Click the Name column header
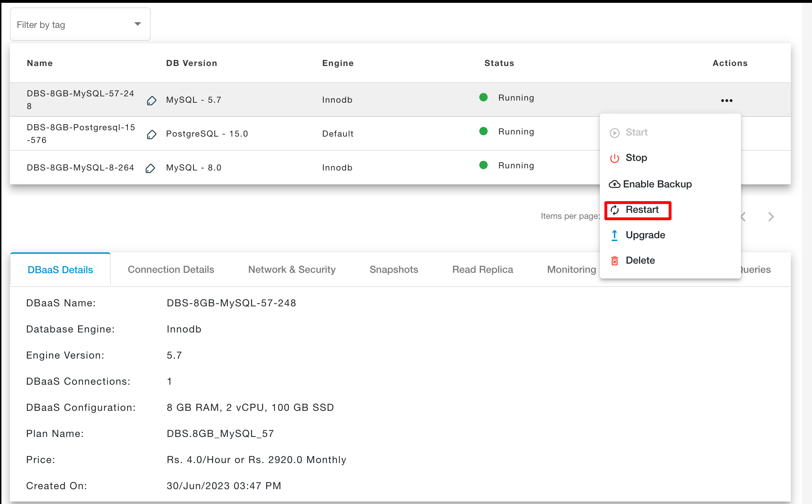Viewport: 812px width, 504px height. 40,63
